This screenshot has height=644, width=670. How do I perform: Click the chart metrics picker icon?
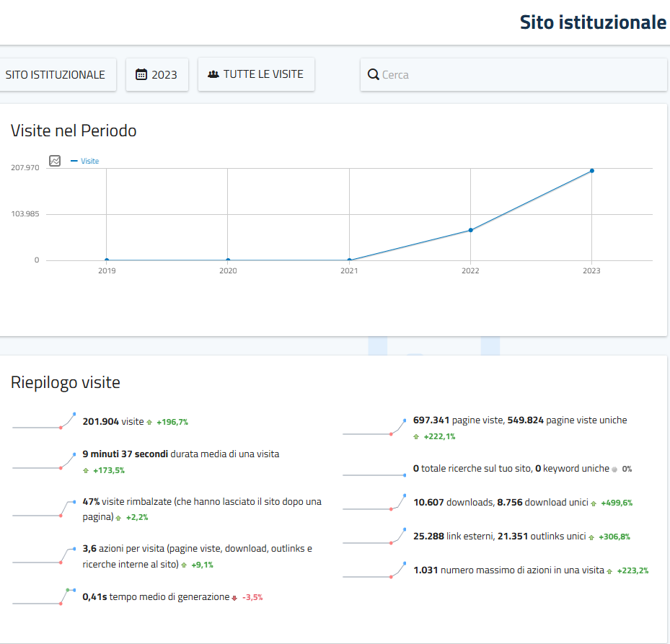(55, 161)
